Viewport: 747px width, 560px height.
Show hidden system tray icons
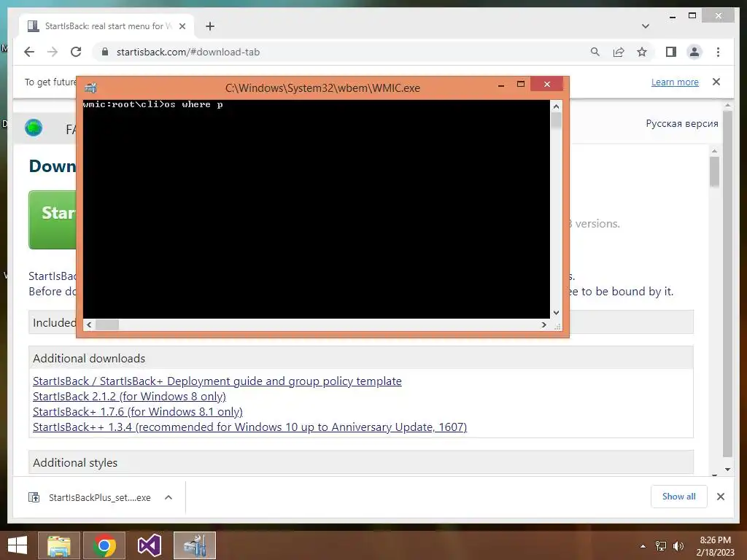click(x=643, y=546)
